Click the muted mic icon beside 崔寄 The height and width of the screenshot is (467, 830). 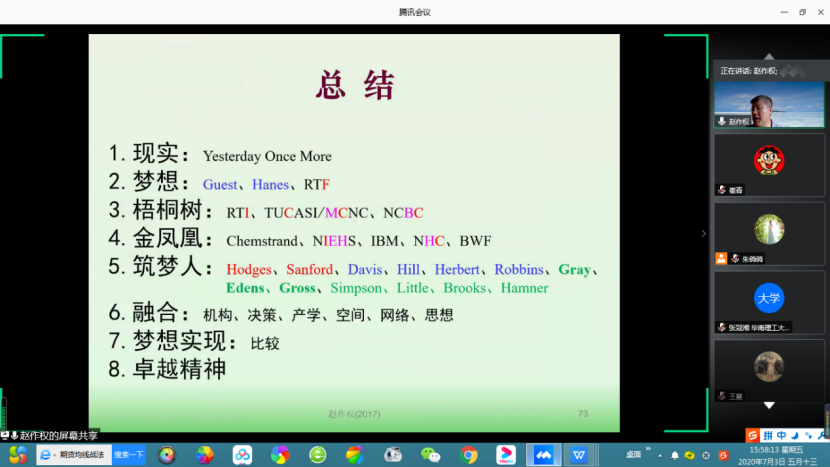(x=722, y=190)
